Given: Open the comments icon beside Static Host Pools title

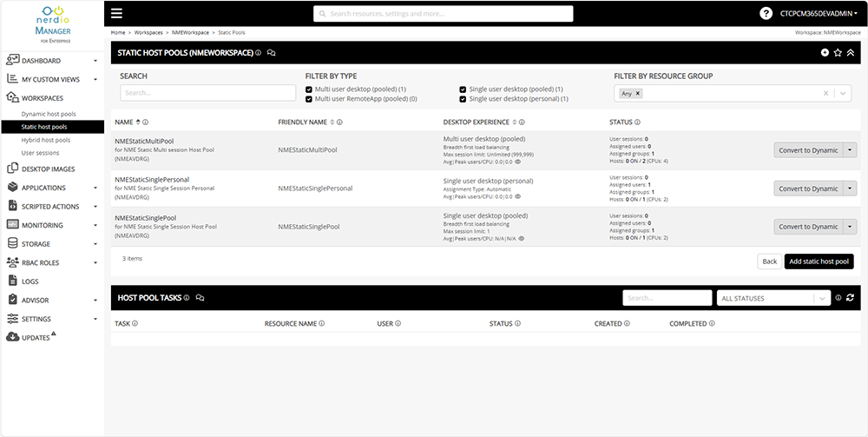Looking at the screenshot, I should click(x=271, y=53).
